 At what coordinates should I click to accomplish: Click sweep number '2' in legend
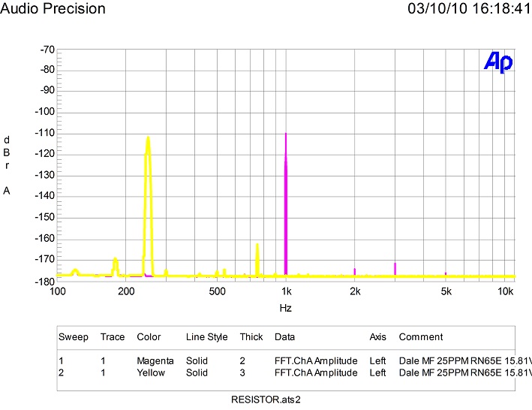click(x=61, y=372)
